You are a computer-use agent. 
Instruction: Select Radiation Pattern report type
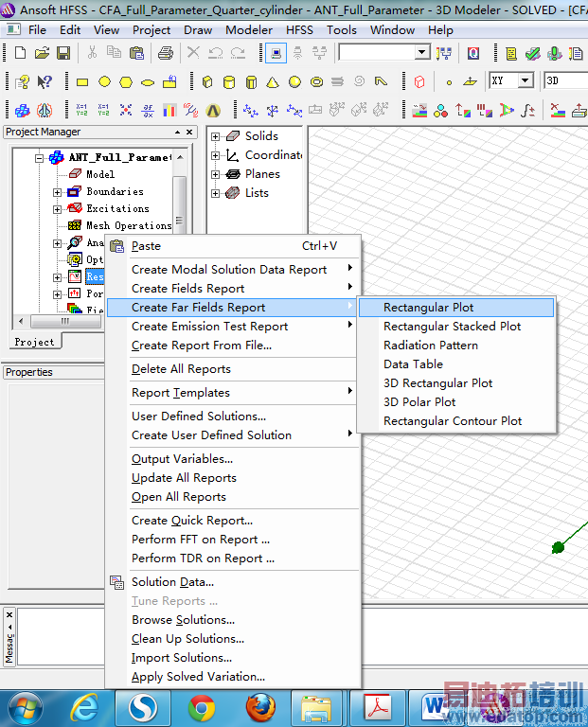(x=430, y=346)
